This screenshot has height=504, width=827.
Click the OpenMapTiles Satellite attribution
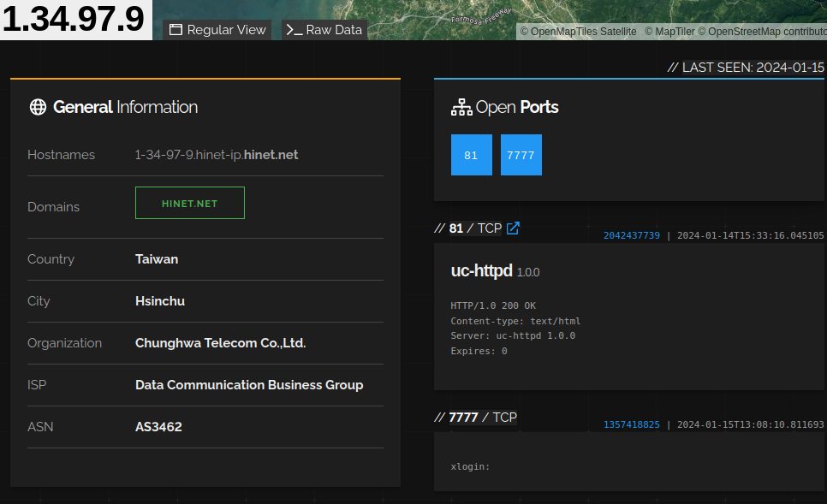tap(579, 31)
